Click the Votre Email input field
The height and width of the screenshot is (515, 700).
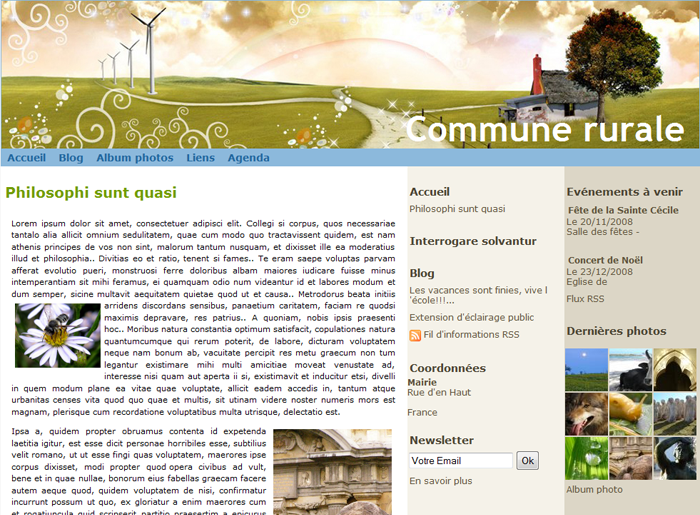point(461,461)
